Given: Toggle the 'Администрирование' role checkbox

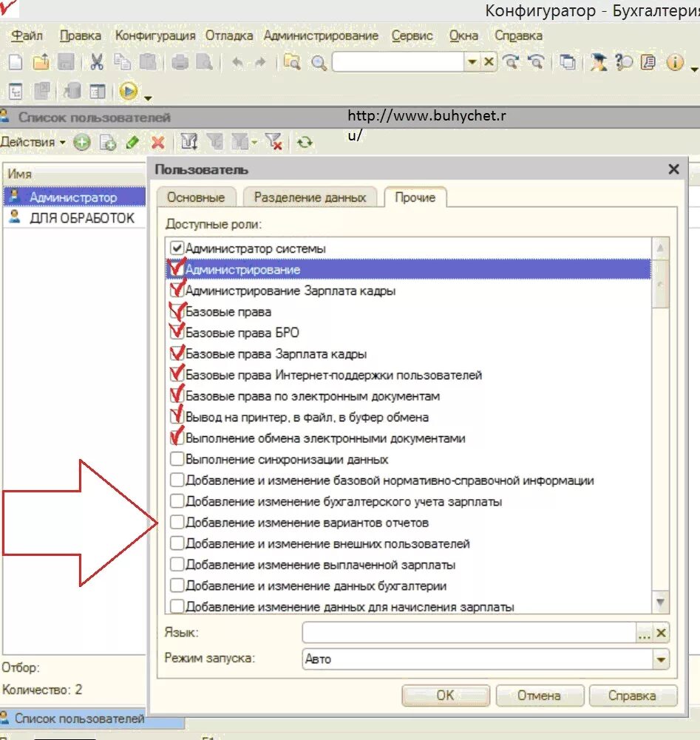Looking at the screenshot, I should (x=177, y=269).
